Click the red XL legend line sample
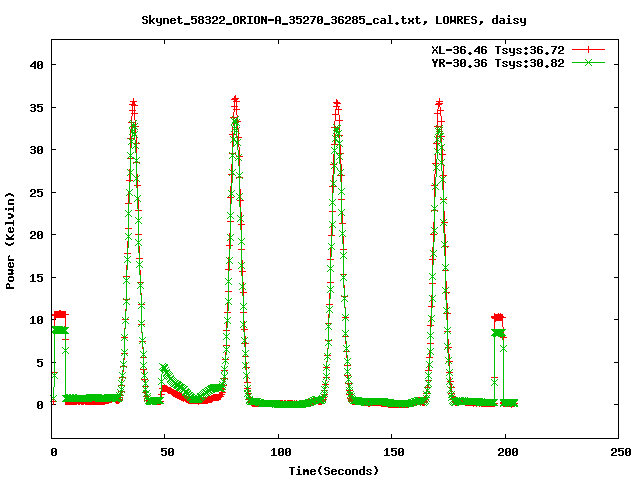The height and width of the screenshot is (480, 640). (x=588, y=50)
